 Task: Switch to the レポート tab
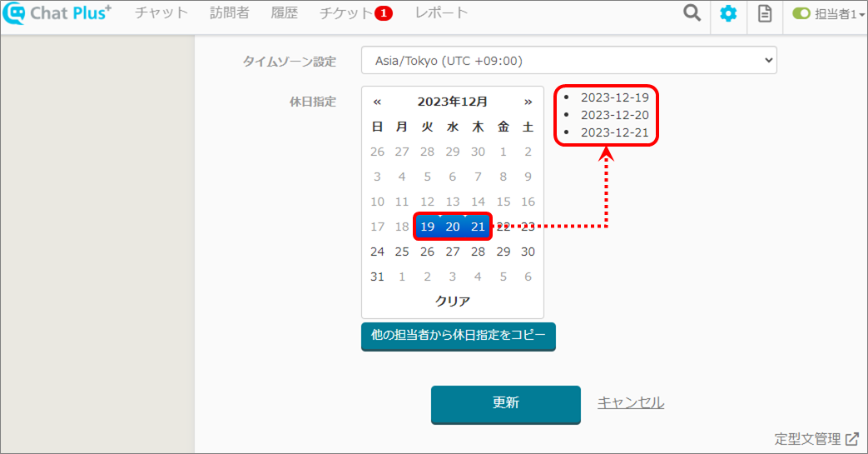441,13
